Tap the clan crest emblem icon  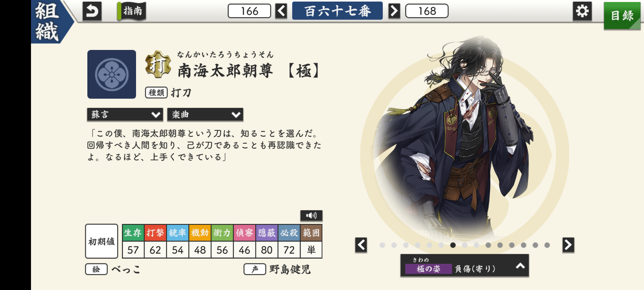[x=111, y=75]
